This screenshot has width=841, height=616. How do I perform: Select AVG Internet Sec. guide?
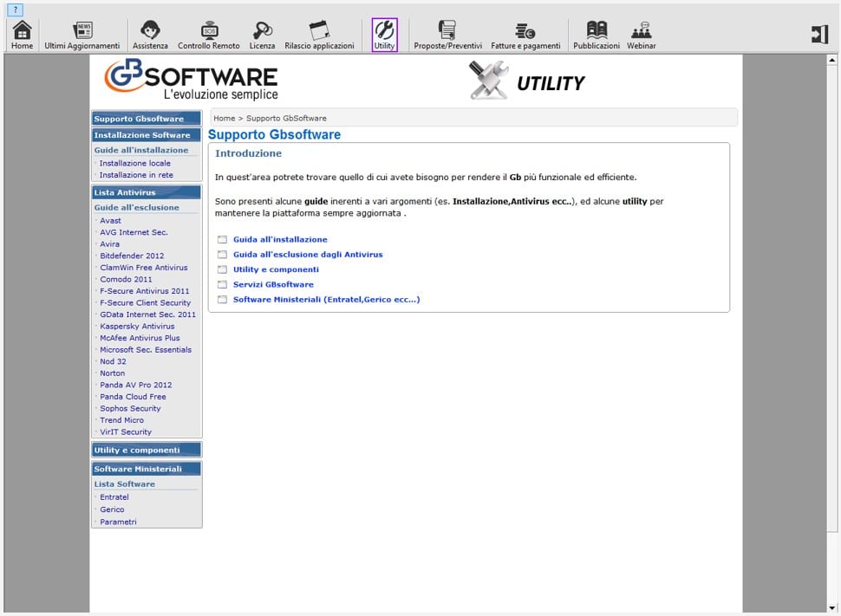point(134,232)
